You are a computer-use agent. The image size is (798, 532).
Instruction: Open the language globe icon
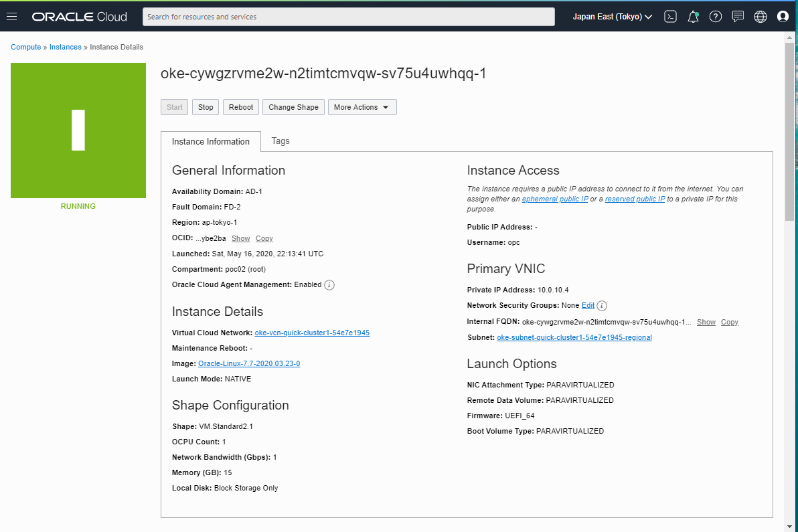pyautogui.click(x=761, y=17)
